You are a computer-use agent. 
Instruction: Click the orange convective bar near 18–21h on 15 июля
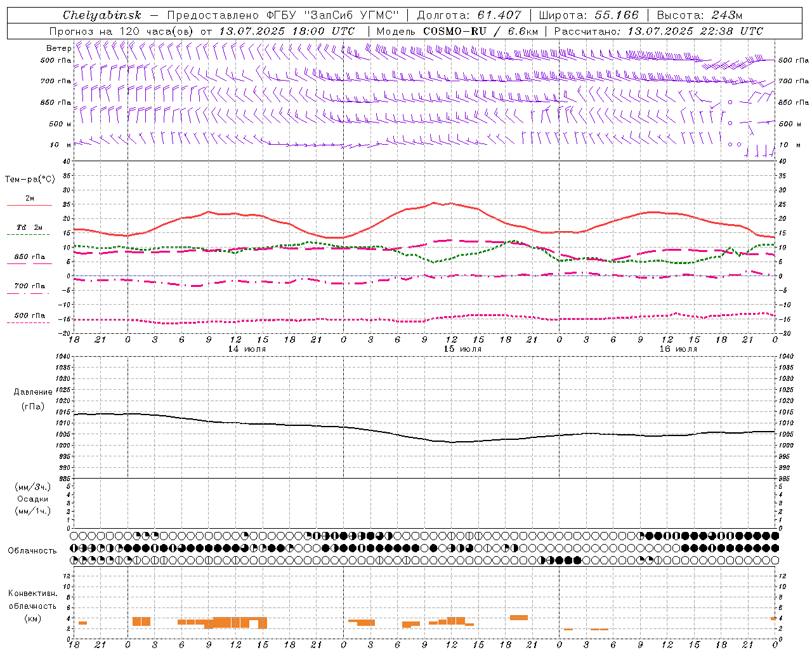[x=519, y=618]
